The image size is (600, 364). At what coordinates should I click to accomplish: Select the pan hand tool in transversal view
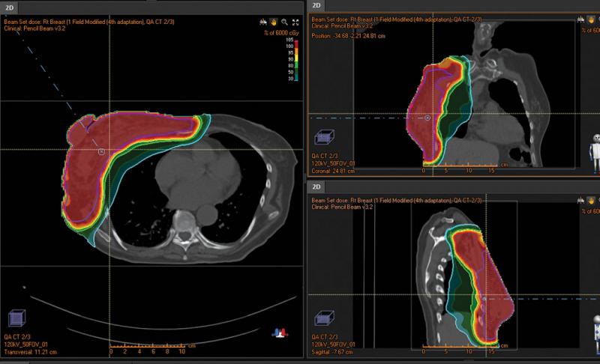[272, 22]
